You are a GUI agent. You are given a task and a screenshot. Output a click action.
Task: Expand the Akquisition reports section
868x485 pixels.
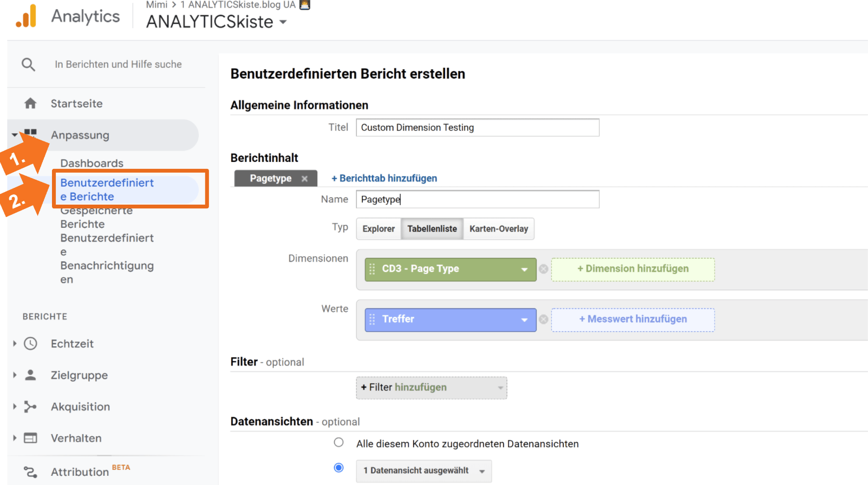click(x=15, y=406)
